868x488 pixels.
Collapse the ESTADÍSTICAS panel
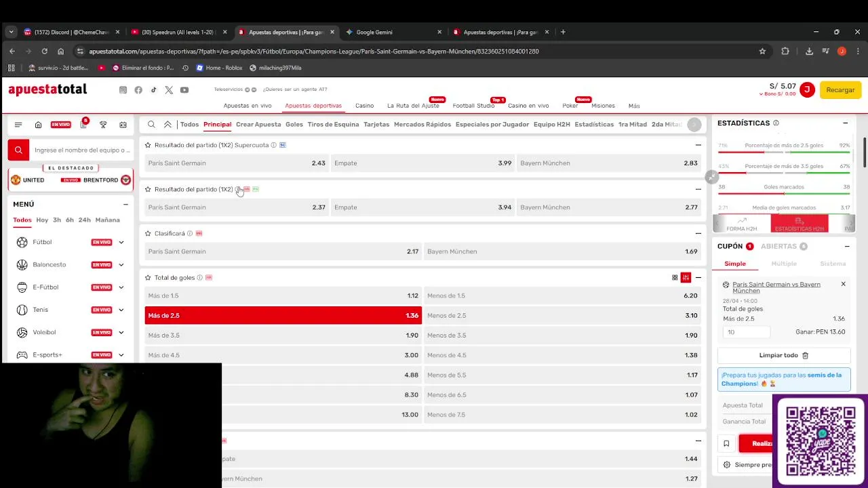(846, 123)
